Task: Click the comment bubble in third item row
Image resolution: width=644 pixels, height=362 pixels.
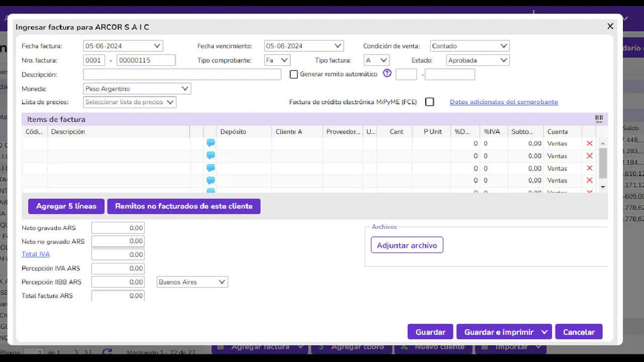Action: pyautogui.click(x=211, y=168)
